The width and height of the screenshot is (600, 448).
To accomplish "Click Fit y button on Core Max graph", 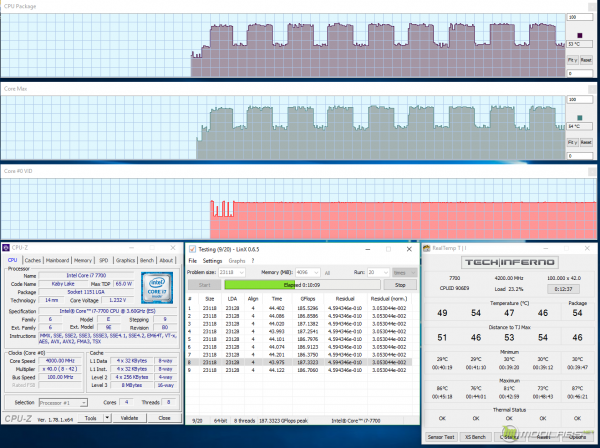I will pos(572,142).
